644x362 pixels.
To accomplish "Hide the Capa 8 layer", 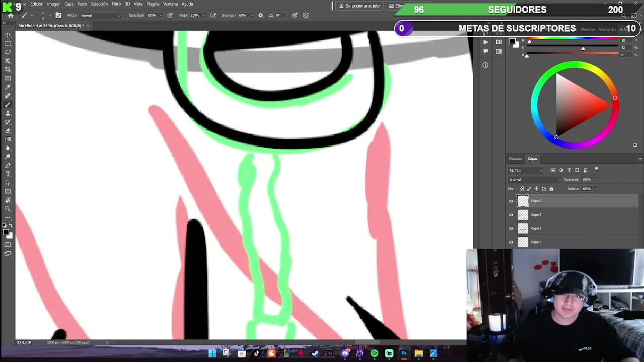I will click(x=511, y=201).
